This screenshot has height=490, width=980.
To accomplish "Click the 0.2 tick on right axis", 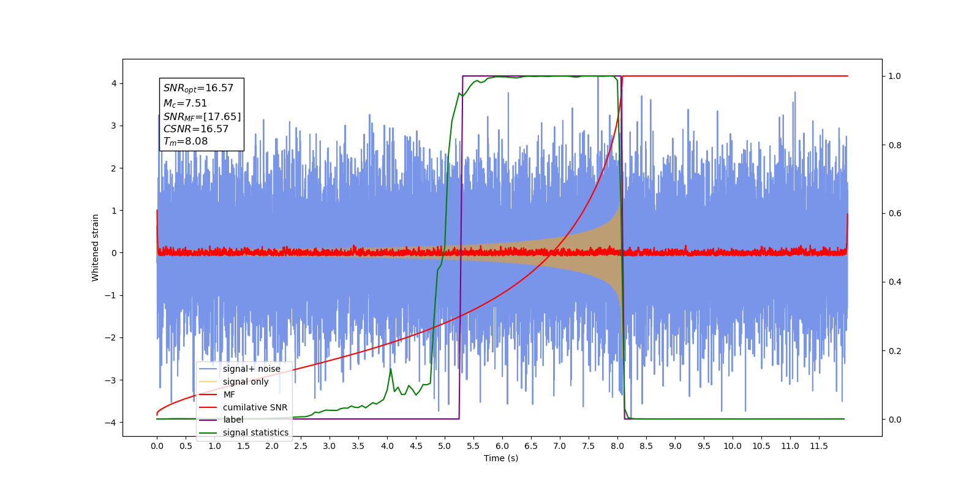I will [x=895, y=351].
